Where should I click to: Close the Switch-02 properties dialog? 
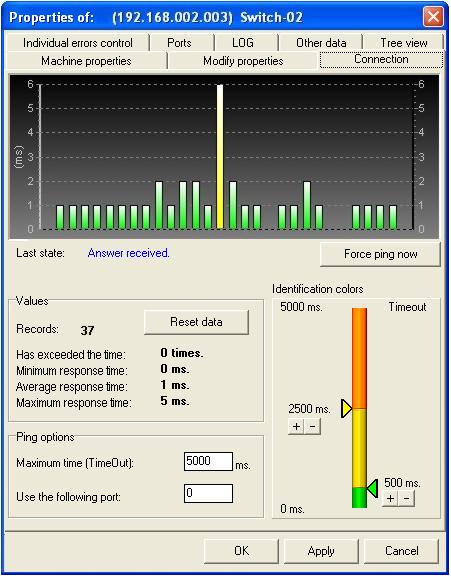(433, 17)
